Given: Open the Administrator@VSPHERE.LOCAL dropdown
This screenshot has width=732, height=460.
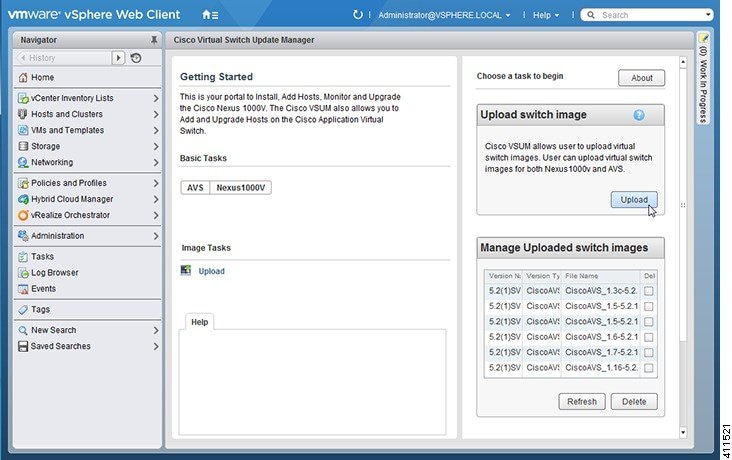Looking at the screenshot, I should (444, 15).
